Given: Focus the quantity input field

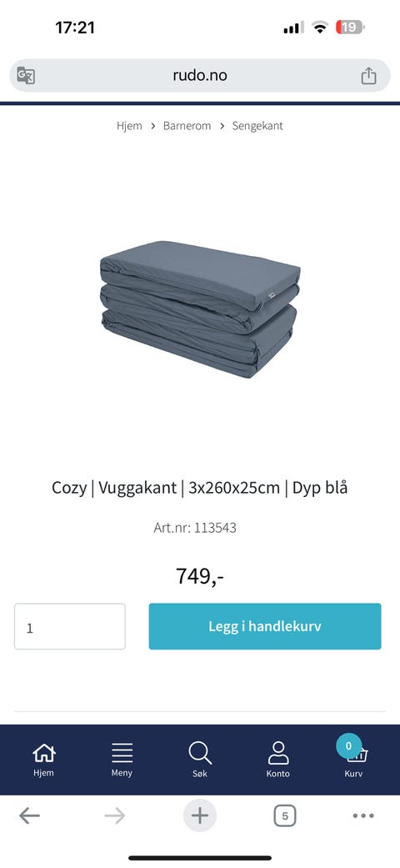Looking at the screenshot, I should point(70,626).
